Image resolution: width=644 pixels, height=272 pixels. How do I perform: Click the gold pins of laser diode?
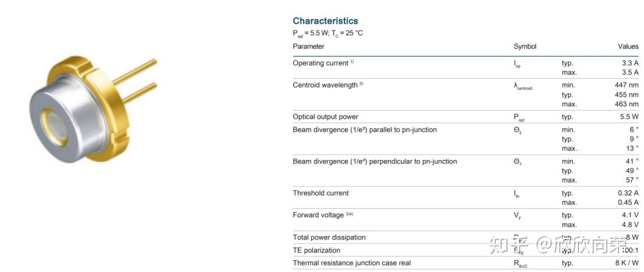pyautogui.click(x=135, y=81)
